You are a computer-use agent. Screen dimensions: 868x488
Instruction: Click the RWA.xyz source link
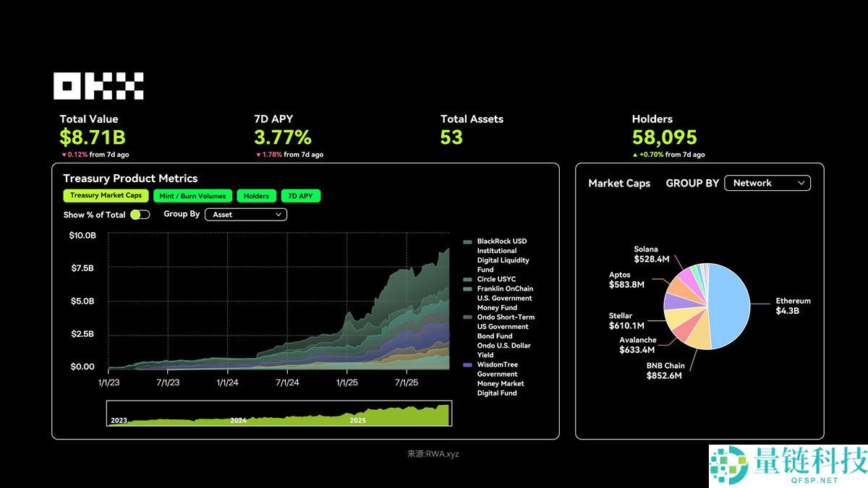(x=433, y=454)
